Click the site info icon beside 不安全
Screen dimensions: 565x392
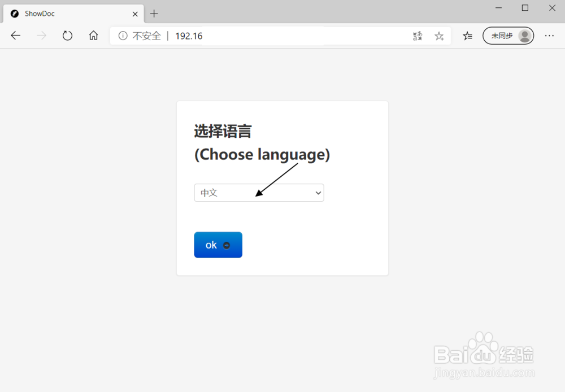(123, 36)
